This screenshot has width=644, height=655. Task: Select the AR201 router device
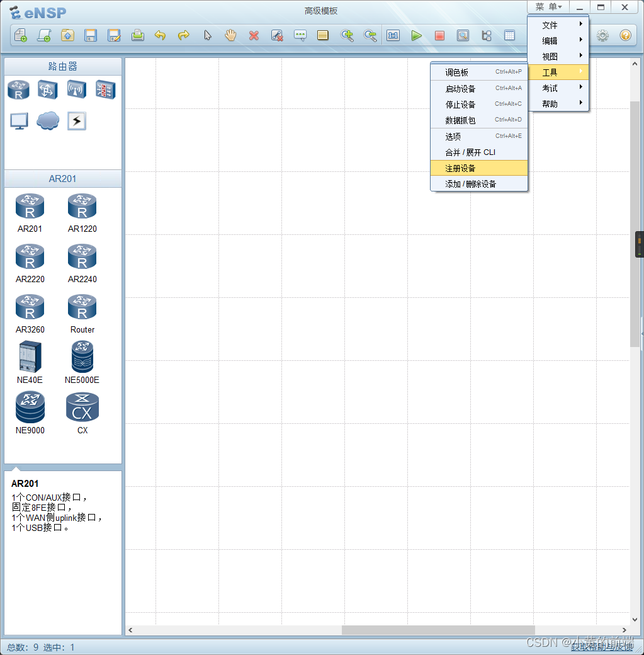[x=30, y=213]
